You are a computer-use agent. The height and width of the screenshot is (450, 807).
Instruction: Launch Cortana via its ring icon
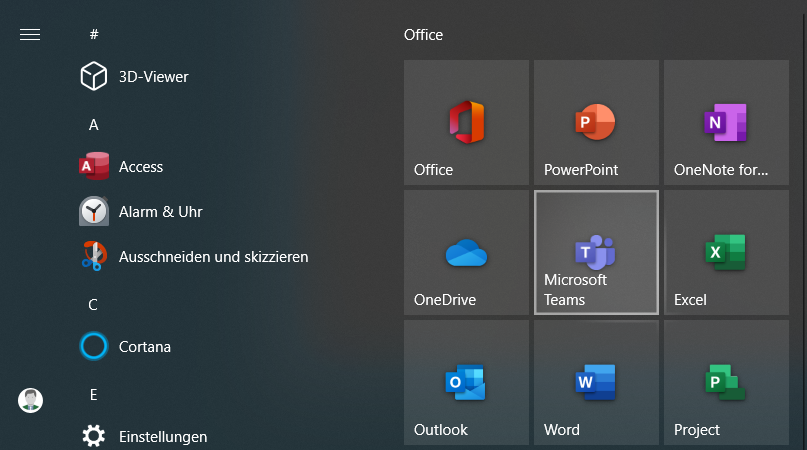(94, 346)
